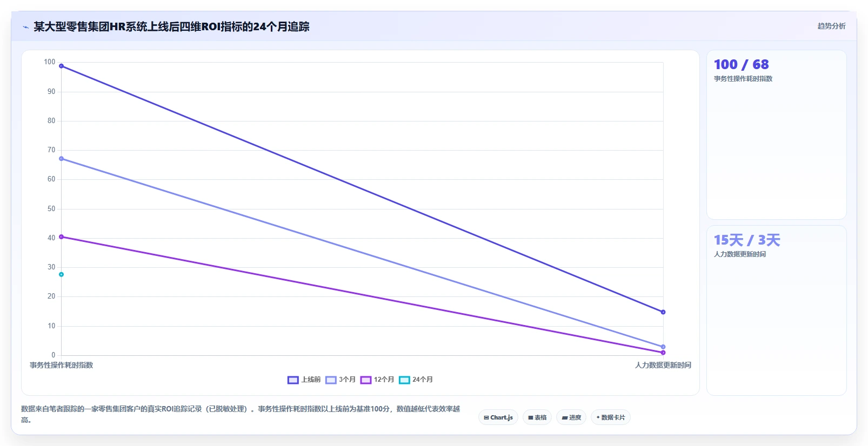The width and height of the screenshot is (868, 446).
Task: Select the Chart.js tag
Action: [498, 417]
